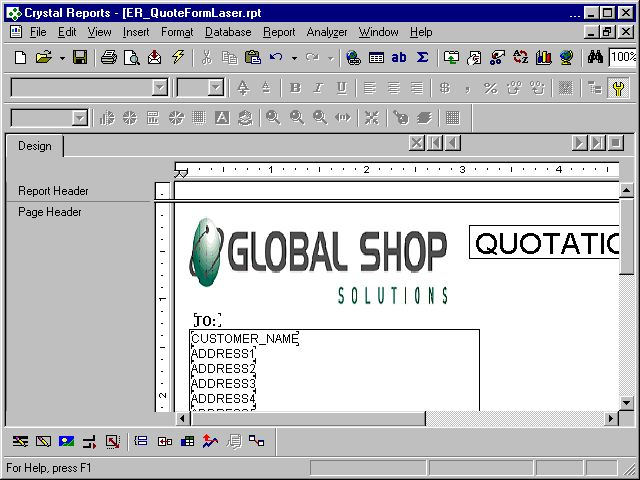Image resolution: width=640 pixels, height=480 pixels.
Task: Click the Insert Cross-Tab grid icon on bottom toolbar
Action: [x=187, y=441]
